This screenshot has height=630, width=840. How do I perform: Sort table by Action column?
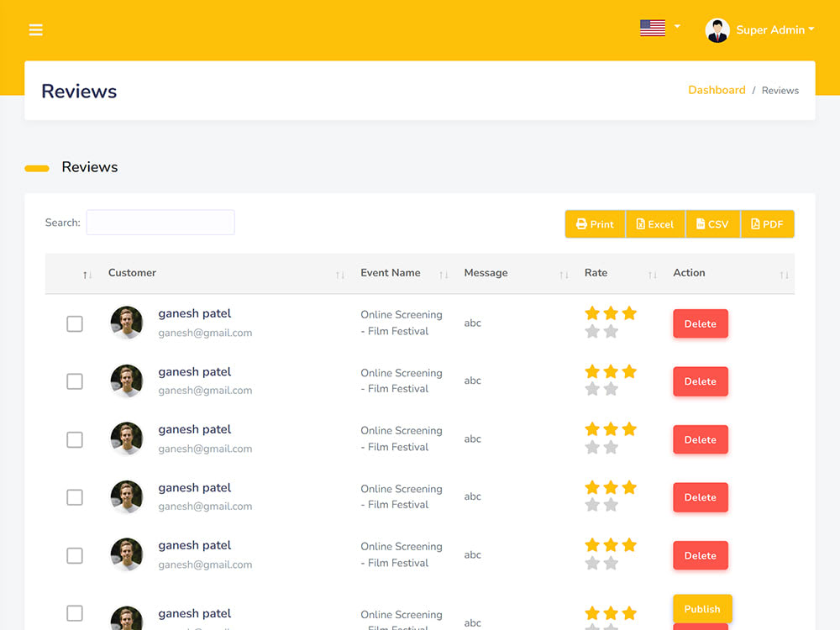[x=784, y=275]
